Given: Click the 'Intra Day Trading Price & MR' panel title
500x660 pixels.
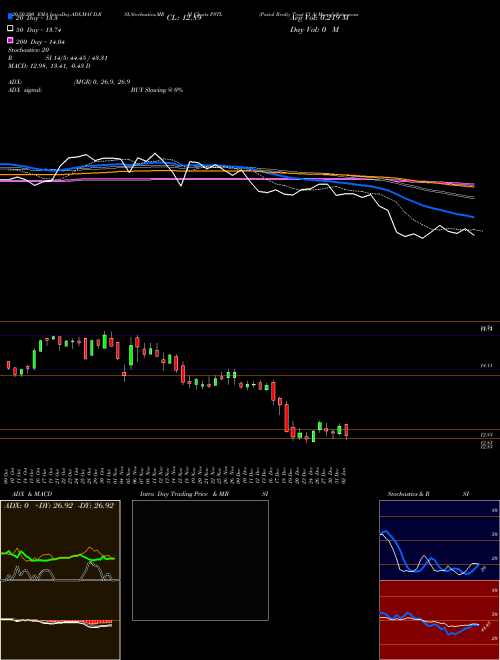Looking at the screenshot, I should pos(184,494).
